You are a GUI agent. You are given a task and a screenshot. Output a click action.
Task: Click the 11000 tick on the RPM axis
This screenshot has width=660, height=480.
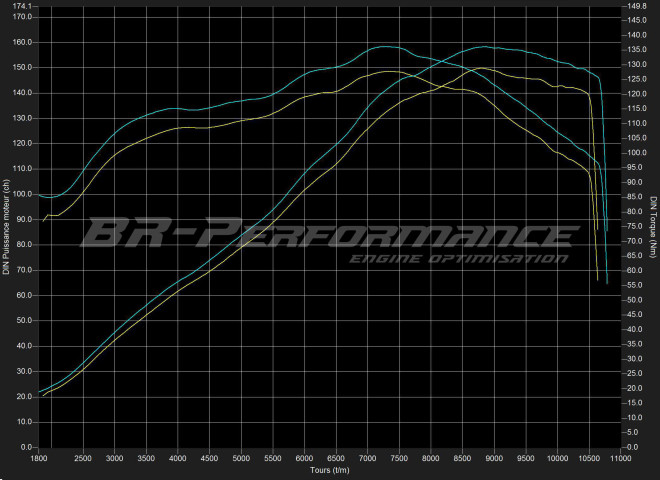click(621, 460)
